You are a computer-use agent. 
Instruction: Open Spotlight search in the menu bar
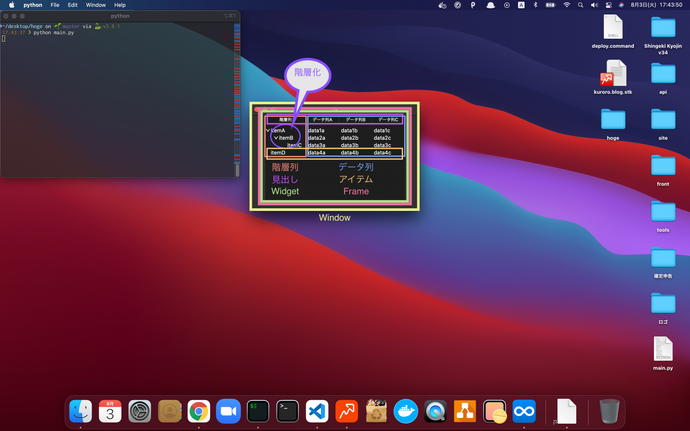click(580, 5)
